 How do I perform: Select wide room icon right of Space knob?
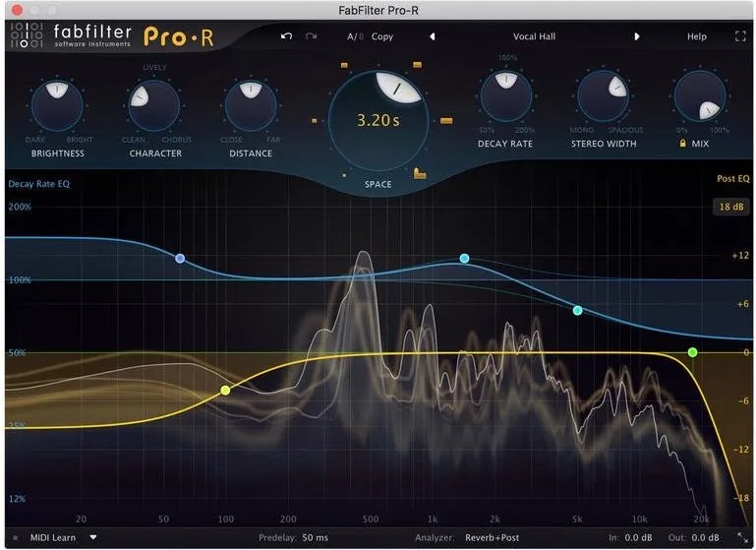[x=446, y=120]
